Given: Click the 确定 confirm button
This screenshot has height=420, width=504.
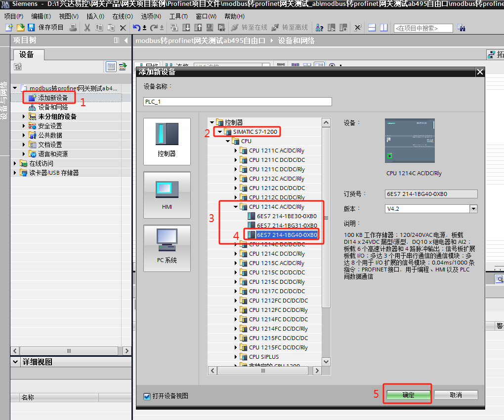Looking at the screenshot, I should coord(408,395).
